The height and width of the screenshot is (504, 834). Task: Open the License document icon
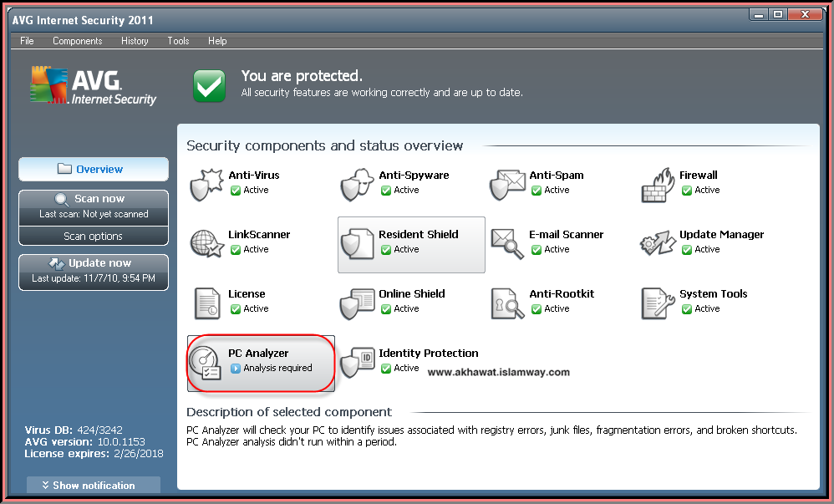(207, 303)
